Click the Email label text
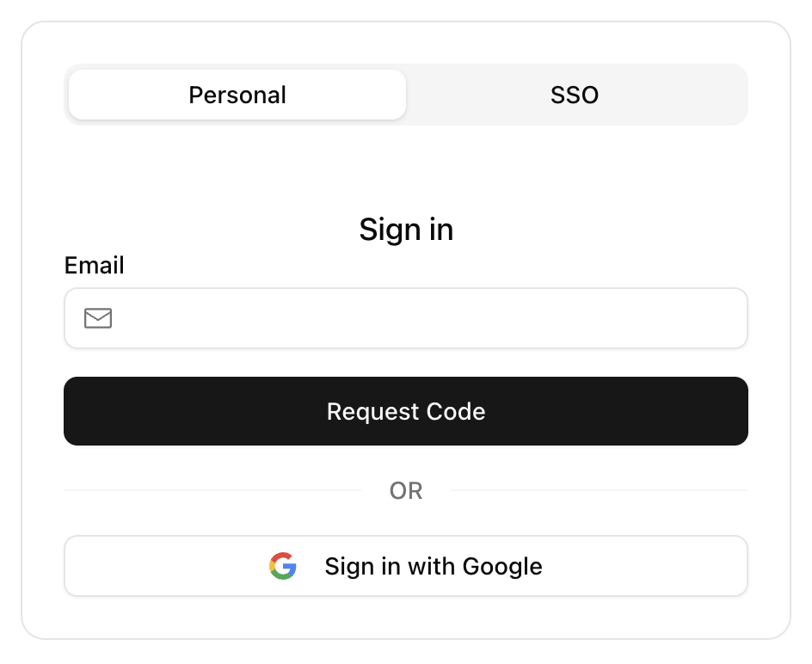Viewport: 812px width, 664px height. 95,265
